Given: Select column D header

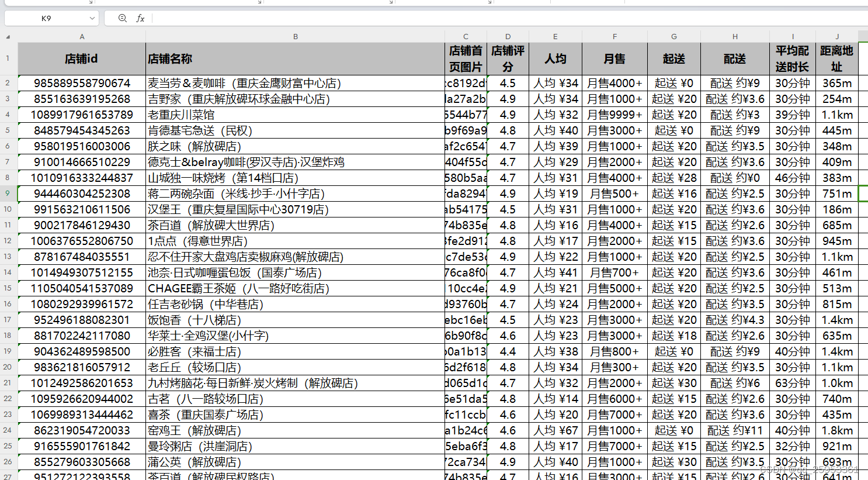Looking at the screenshot, I should pos(508,36).
